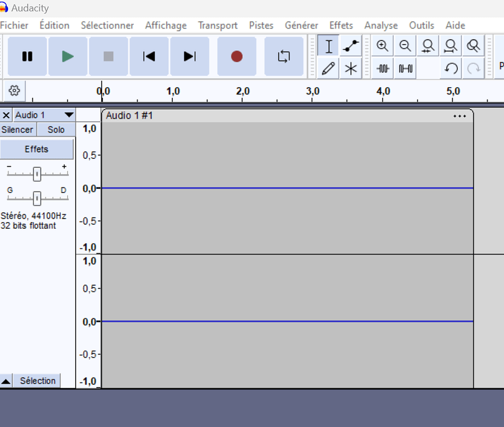Image resolution: width=504 pixels, height=427 pixels.
Task: Select the Selection tool (I-beam)
Action: point(328,46)
